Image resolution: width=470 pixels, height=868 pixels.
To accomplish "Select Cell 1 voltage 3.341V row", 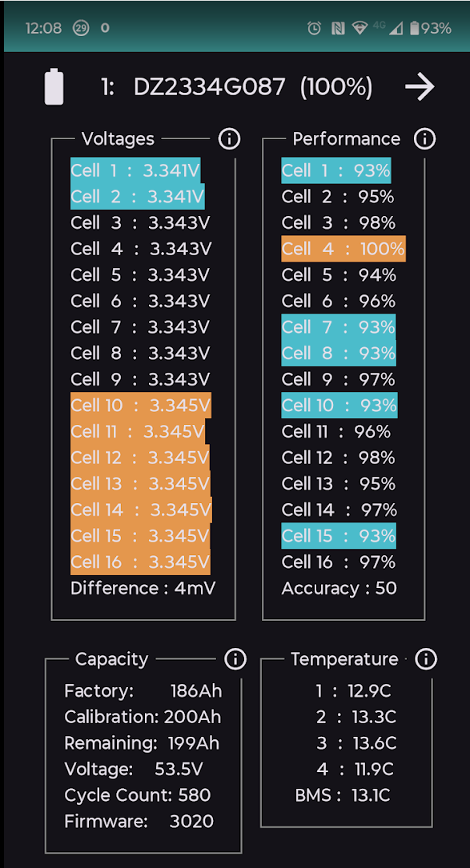I will (x=135, y=170).
